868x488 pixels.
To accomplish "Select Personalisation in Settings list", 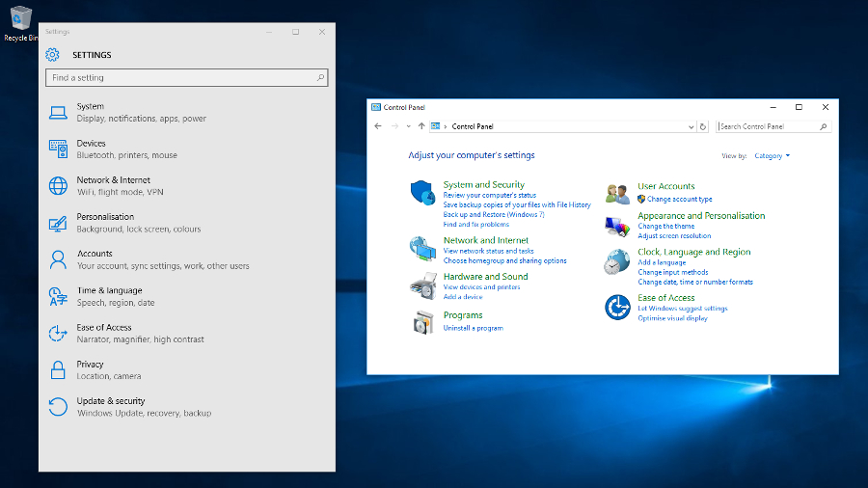I will [105, 217].
